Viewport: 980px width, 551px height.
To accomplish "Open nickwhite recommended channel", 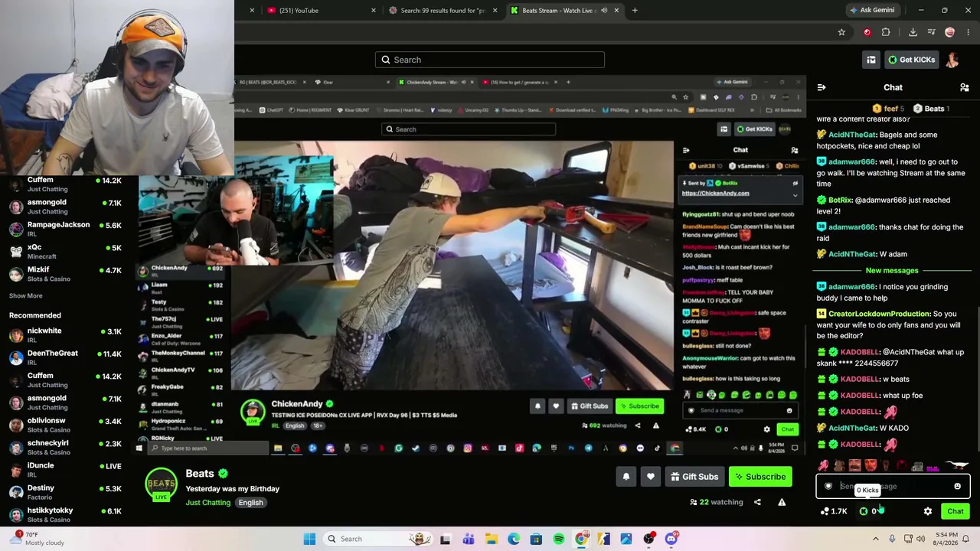I will click(x=65, y=335).
